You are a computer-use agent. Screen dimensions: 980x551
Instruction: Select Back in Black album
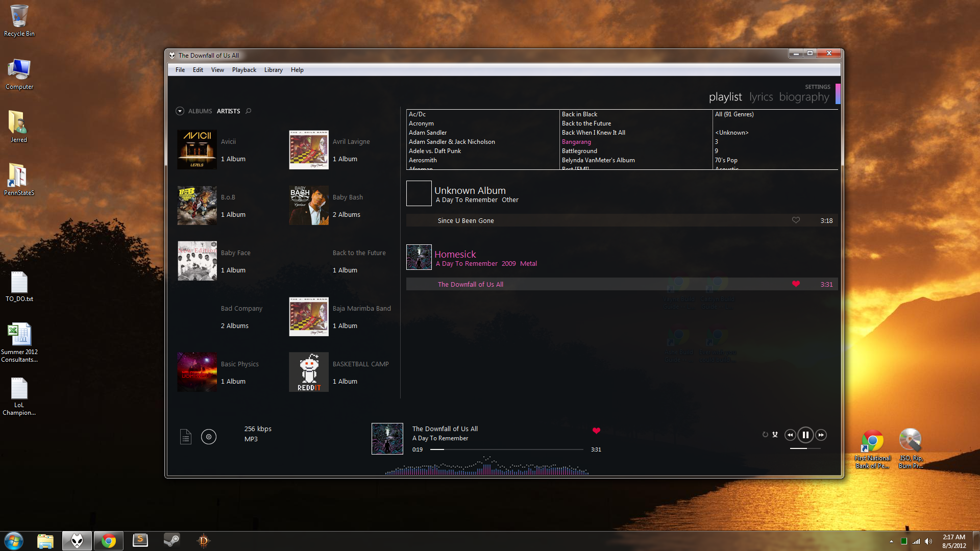pyautogui.click(x=579, y=114)
